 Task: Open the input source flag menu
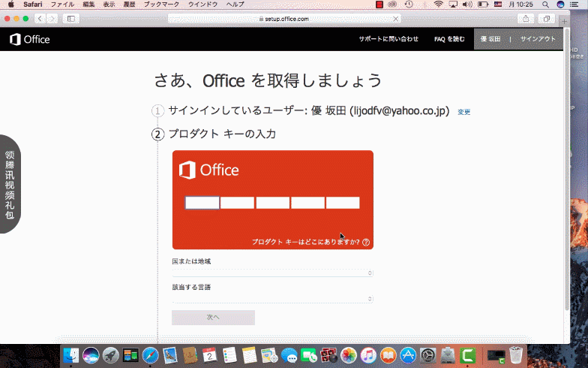point(498,5)
